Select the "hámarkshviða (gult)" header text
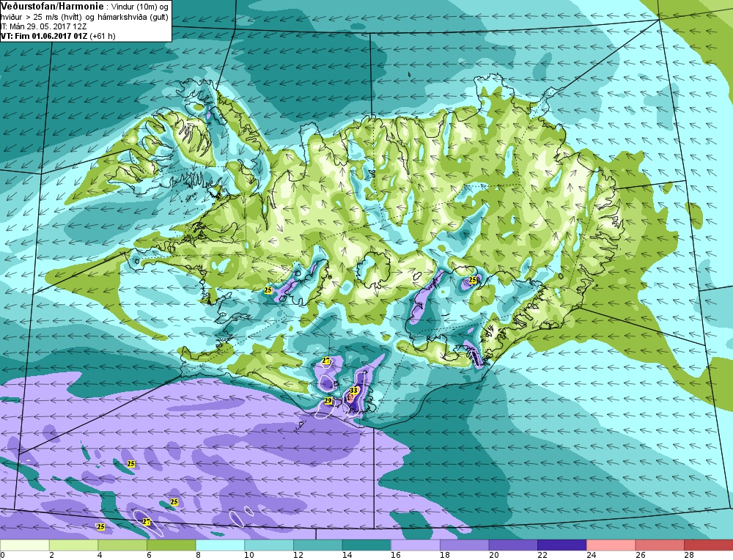This screenshot has height=560, width=733. (132, 18)
